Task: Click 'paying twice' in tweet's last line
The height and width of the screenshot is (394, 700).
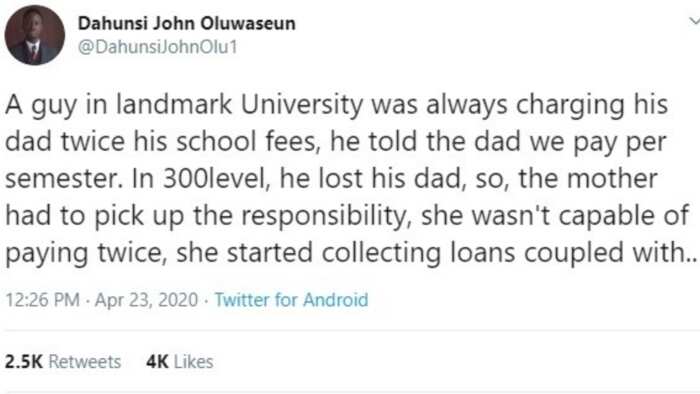Action: [x=85, y=254]
